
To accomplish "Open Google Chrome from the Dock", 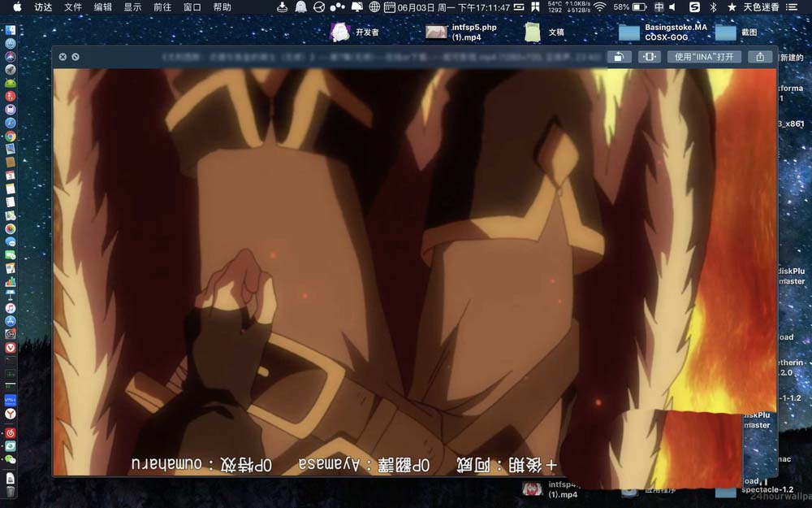I will [11, 137].
